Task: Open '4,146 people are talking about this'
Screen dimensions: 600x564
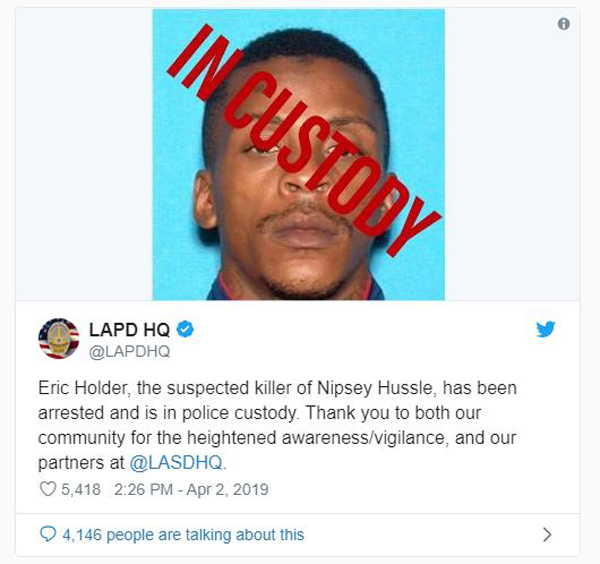Action: click(183, 535)
